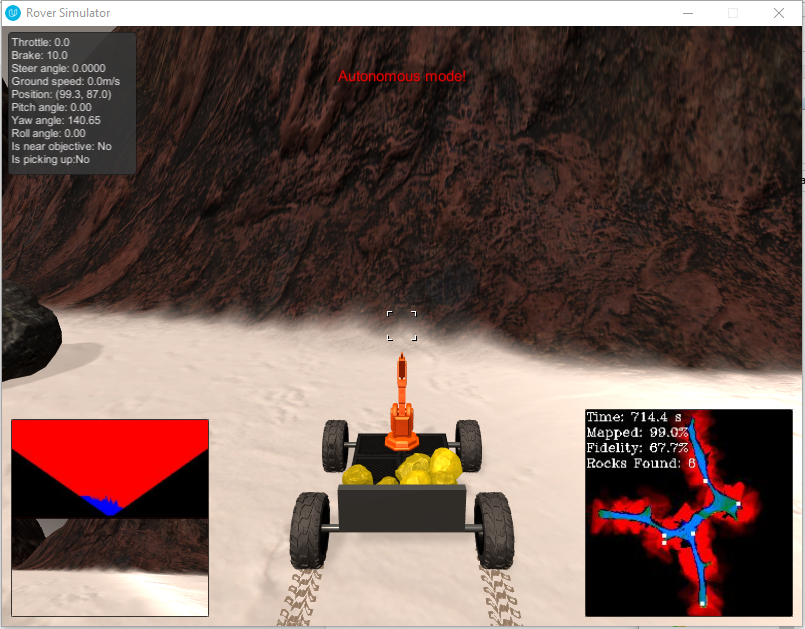Click the 'Brake: 10.0' telemetry line
Image resolution: width=805 pixels, height=629 pixels.
[x=40, y=55]
